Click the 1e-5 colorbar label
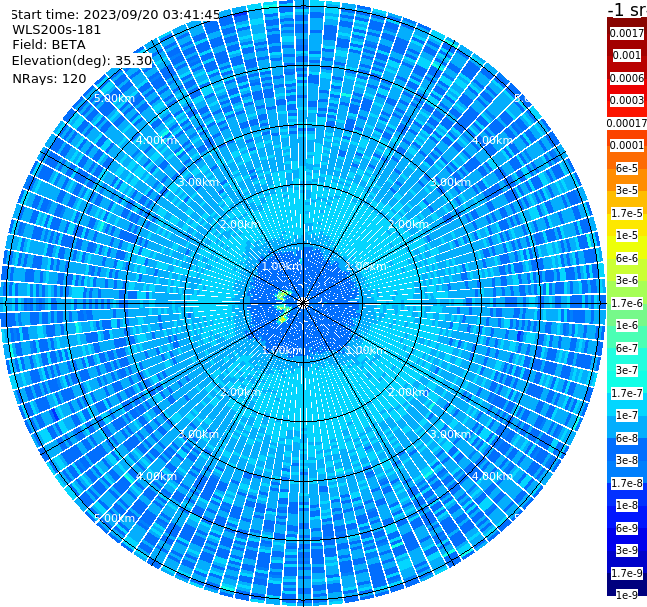This screenshot has height=607, width=647. click(627, 235)
